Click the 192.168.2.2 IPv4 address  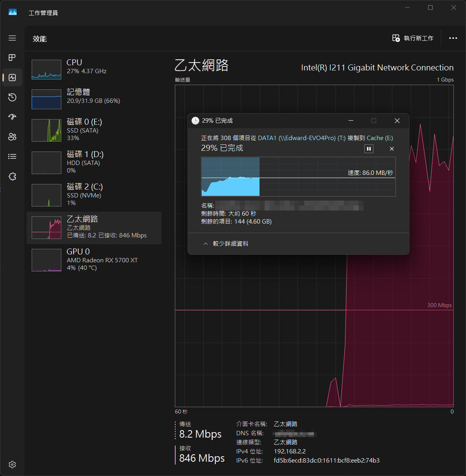[290, 451]
